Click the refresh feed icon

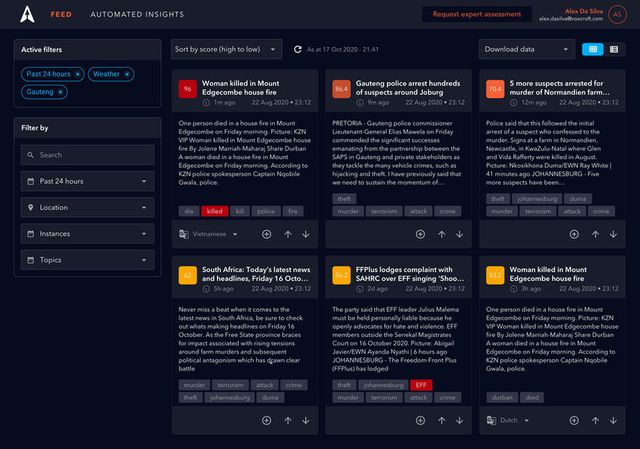pyautogui.click(x=298, y=49)
